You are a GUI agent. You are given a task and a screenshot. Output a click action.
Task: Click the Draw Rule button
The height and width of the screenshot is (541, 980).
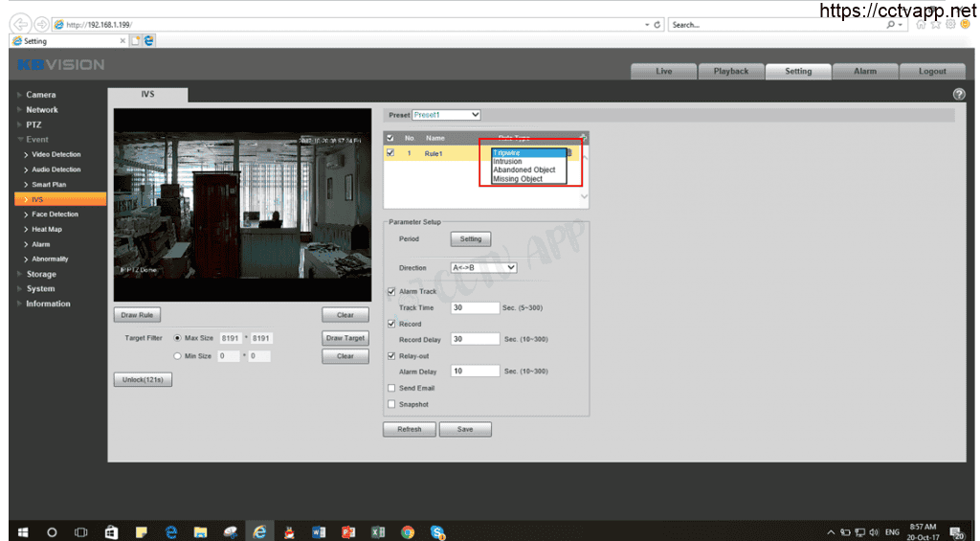(137, 315)
